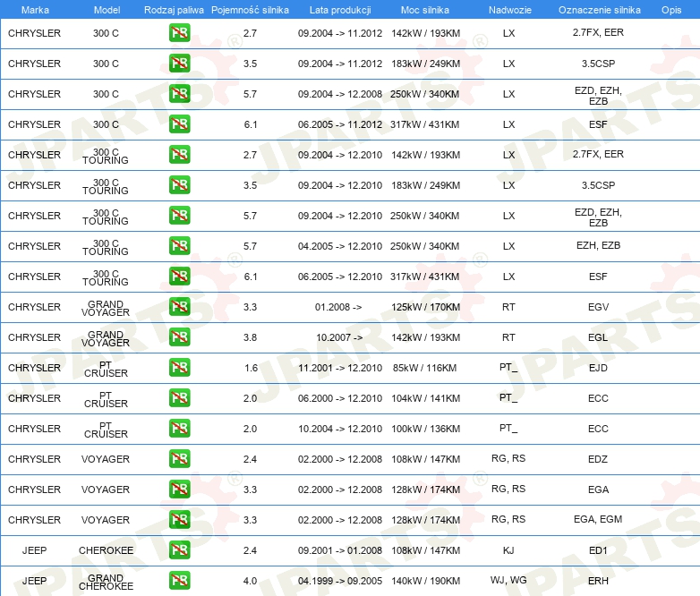700x596 pixels.
Task: Select engine code 2.7FX, EER in 300 C row ending 11.2012
Action: (x=598, y=32)
